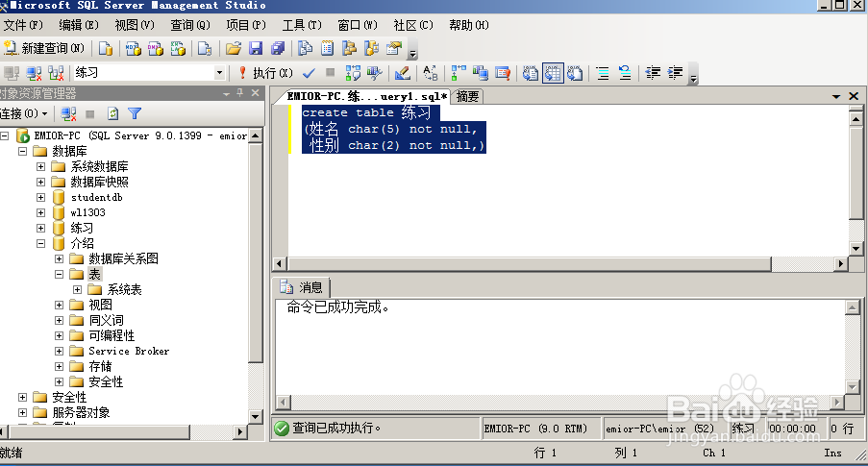Expand the 系统表 folder
The image size is (868, 466).
pos(77,289)
